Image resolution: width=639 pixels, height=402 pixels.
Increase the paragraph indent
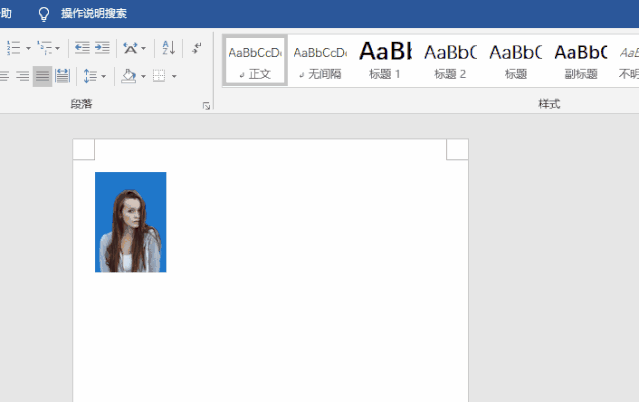101,47
